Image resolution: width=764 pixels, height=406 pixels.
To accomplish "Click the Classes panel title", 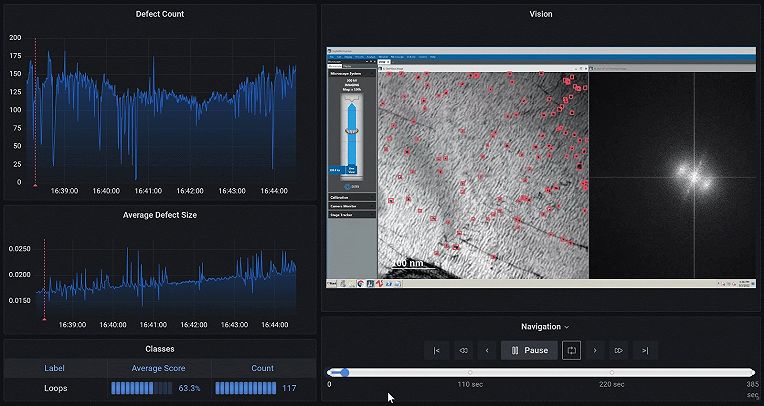I will [x=159, y=349].
